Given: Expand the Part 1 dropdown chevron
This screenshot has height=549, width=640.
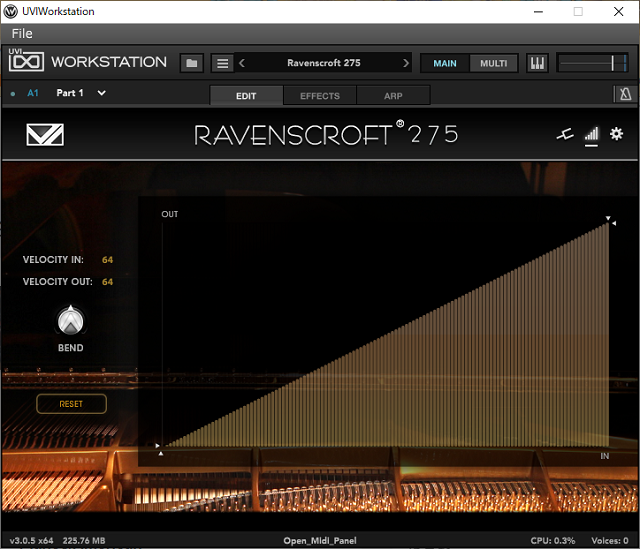Looking at the screenshot, I should (101, 93).
